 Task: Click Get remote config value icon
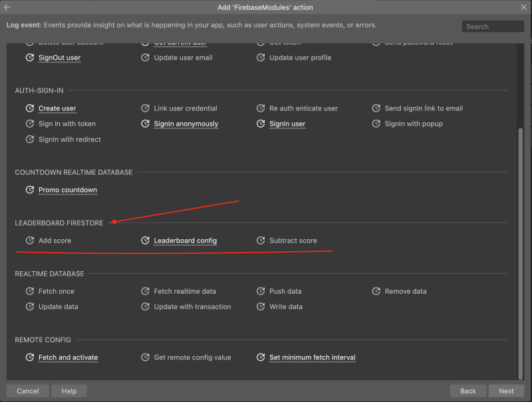(x=145, y=357)
